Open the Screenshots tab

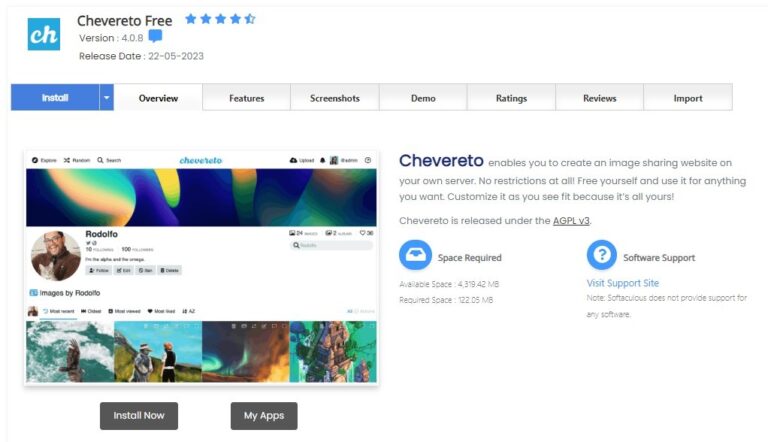[x=335, y=98]
